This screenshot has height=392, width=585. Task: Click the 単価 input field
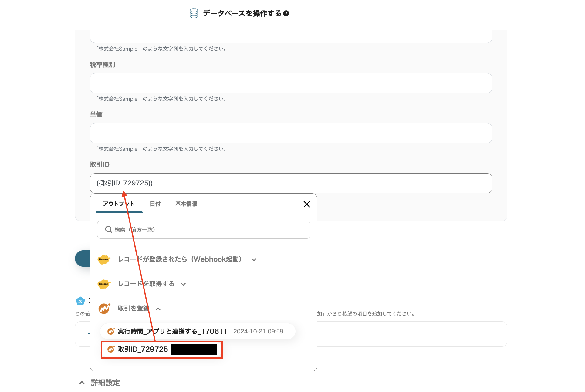tap(291, 133)
